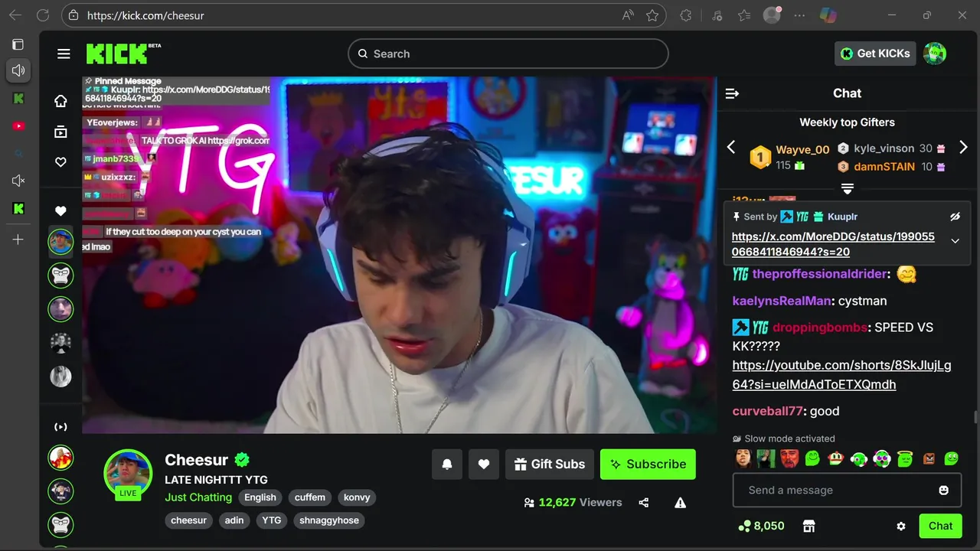
Task: Click the Kick logo
Action: 117,54
